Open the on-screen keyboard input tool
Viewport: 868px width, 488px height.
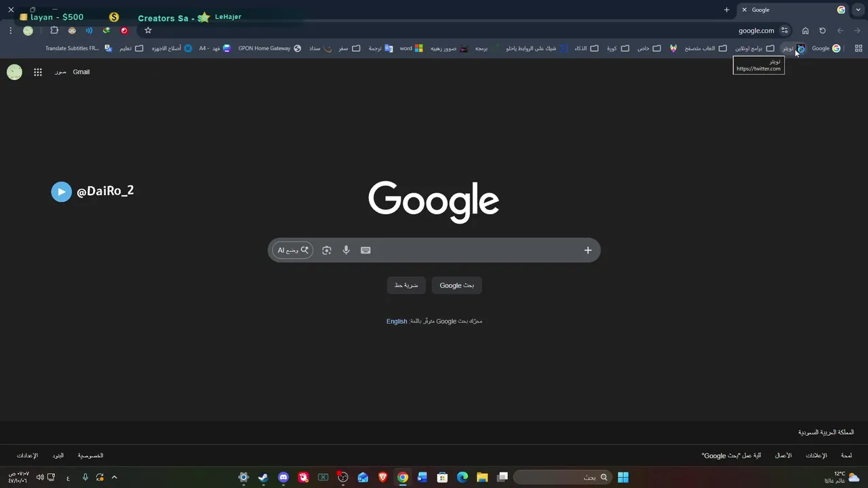coord(366,250)
